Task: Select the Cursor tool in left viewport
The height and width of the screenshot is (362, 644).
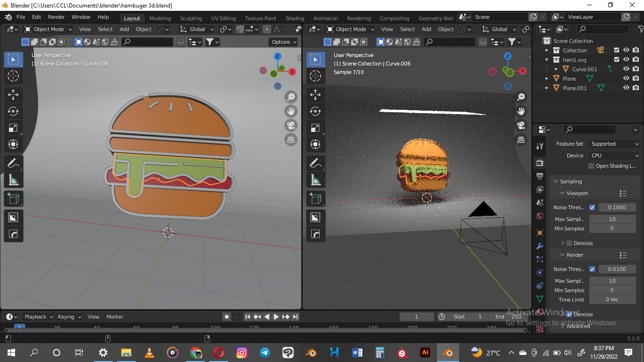Action: 13,76
